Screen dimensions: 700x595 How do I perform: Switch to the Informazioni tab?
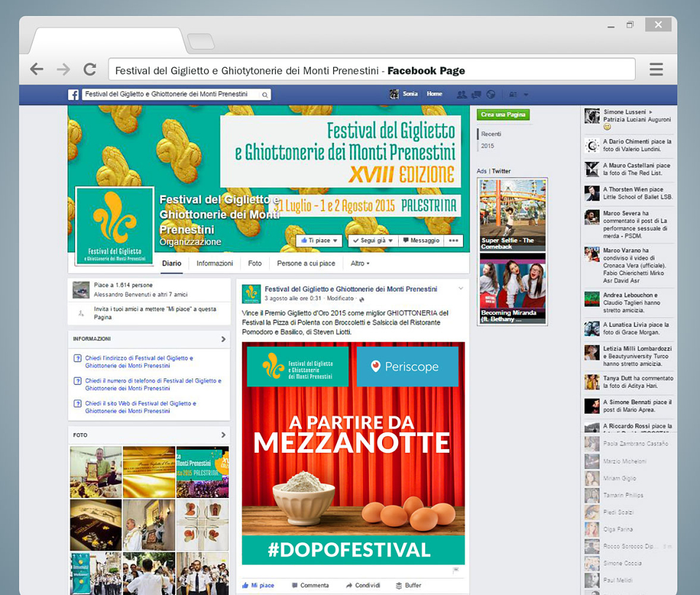[x=214, y=263]
